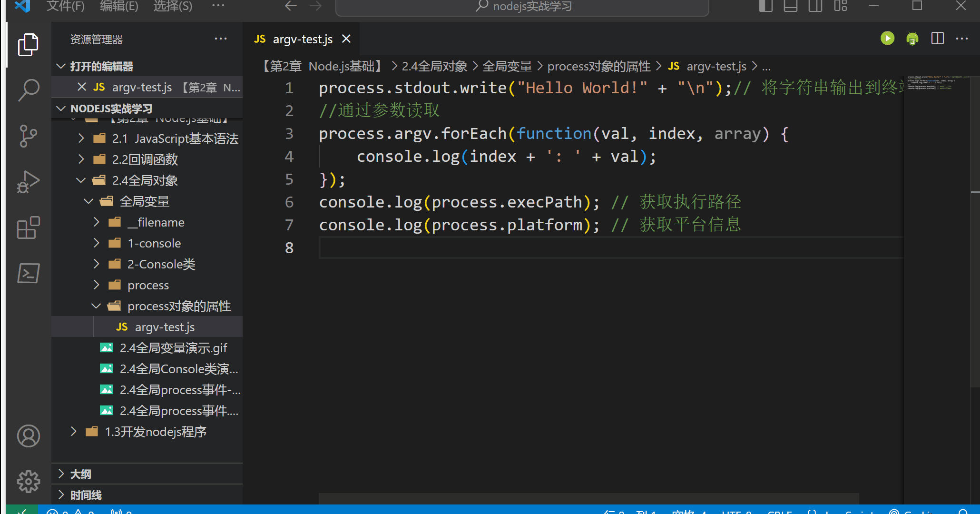
Task: Open 2.4全局变量演示.gif file
Action: click(147, 348)
